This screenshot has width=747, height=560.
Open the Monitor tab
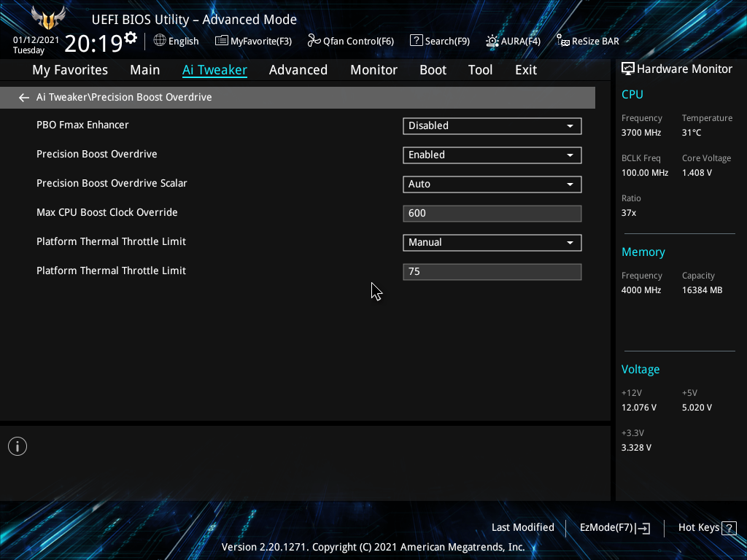[373, 70]
